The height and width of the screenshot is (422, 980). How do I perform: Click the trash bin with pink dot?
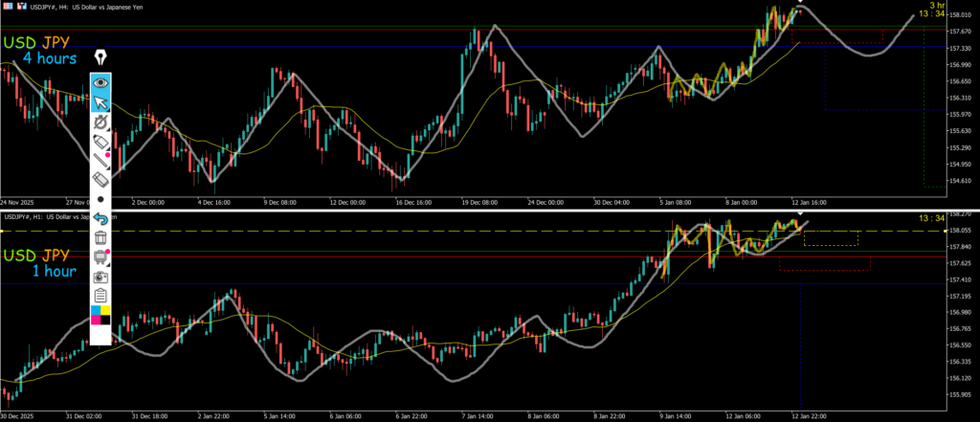pyautogui.click(x=100, y=256)
